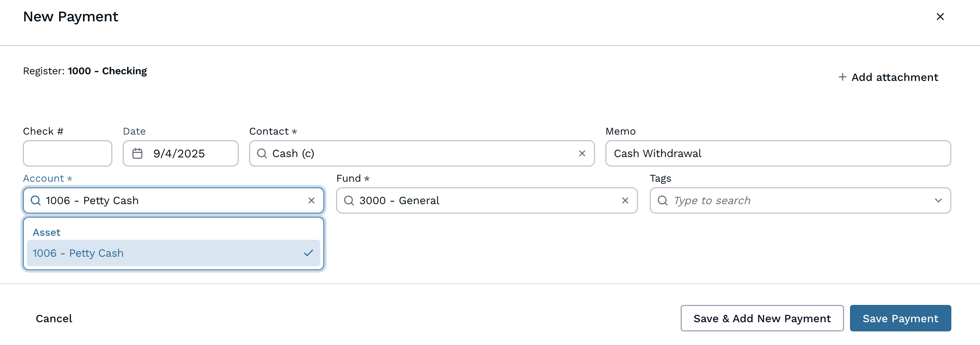Click Save & Add New Payment
The height and width of the screenshot is (345, 980).
pos(762,319)
